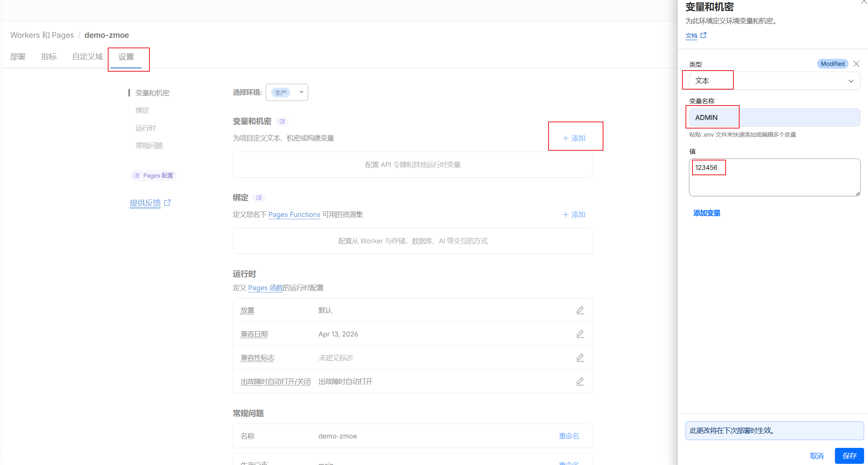Click the 值 text area containing 123456
Image resolution: width=868 pixels, height=465 pixels.
pyautogui.click(x=774, y=177)
